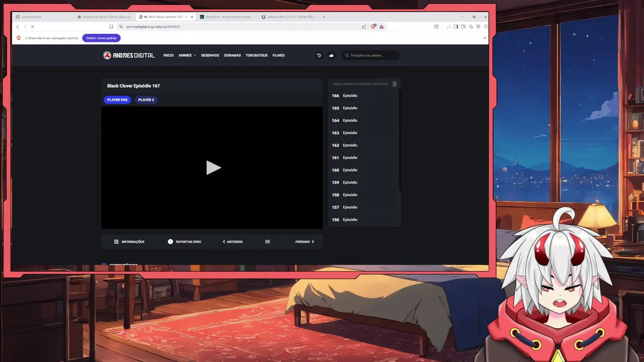The height and width of the screenshot is (362, 644).
Task: Click the episode list page icon
Action: [x=394, y=84]
